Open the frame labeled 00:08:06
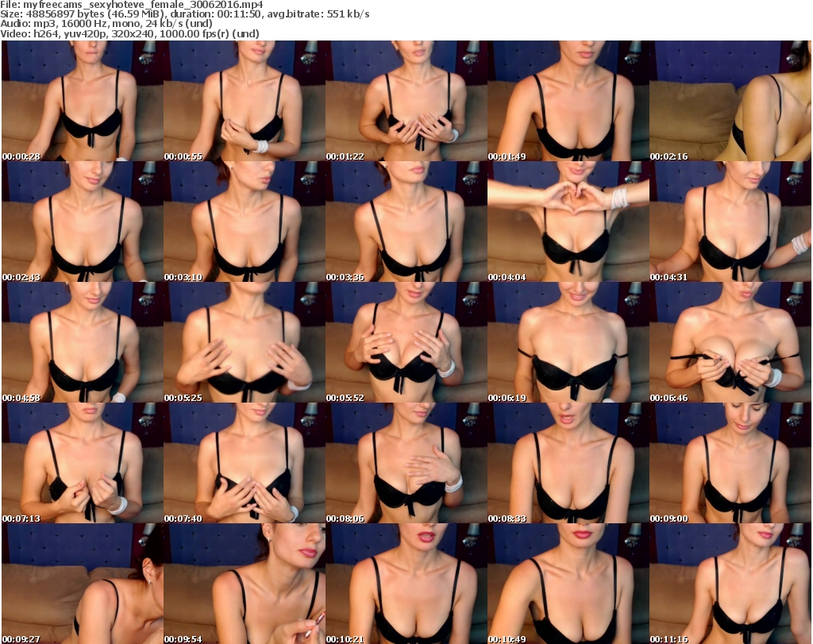 click(406, 463)
